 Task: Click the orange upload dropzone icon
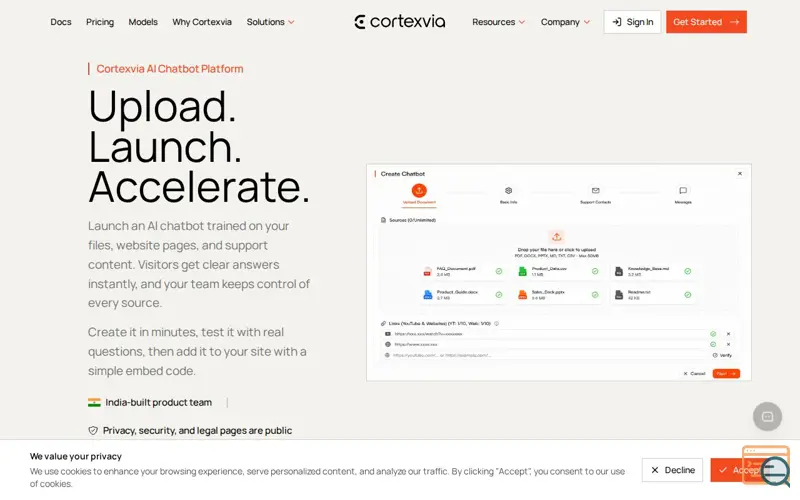[557, 237]
